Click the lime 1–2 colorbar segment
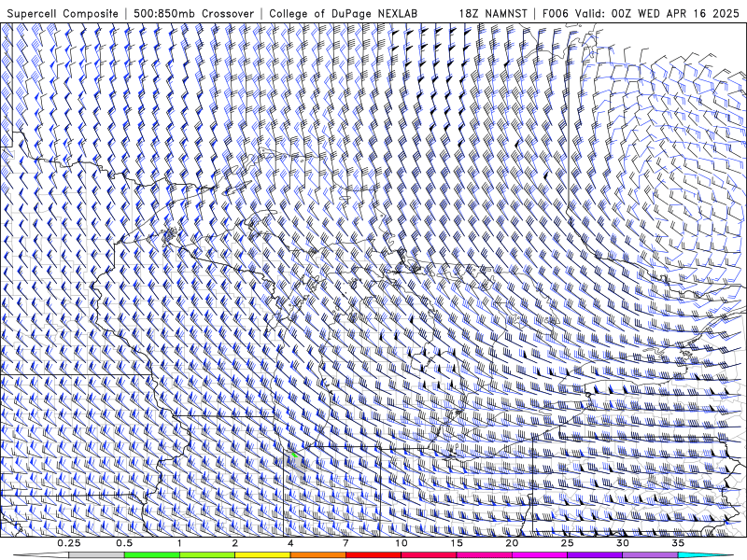Screen dimensions: 747x560 point(207,555)
